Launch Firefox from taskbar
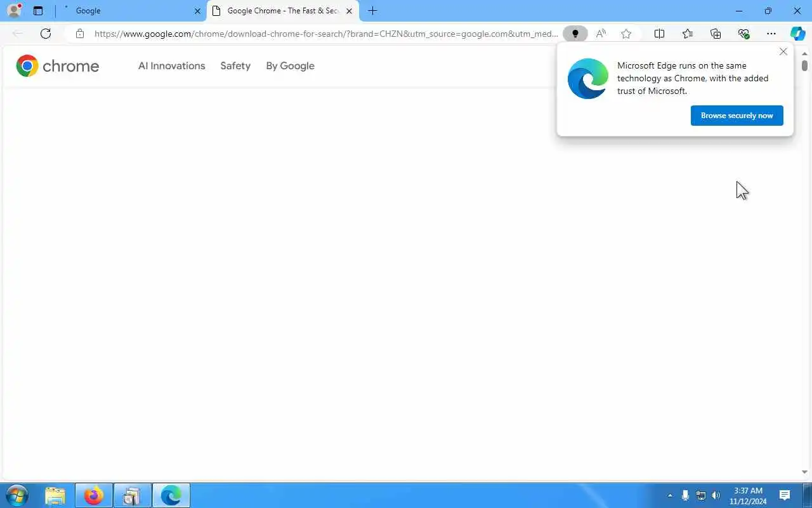The height and width of the screenshot is (508, 812). (x=94, y=495)
